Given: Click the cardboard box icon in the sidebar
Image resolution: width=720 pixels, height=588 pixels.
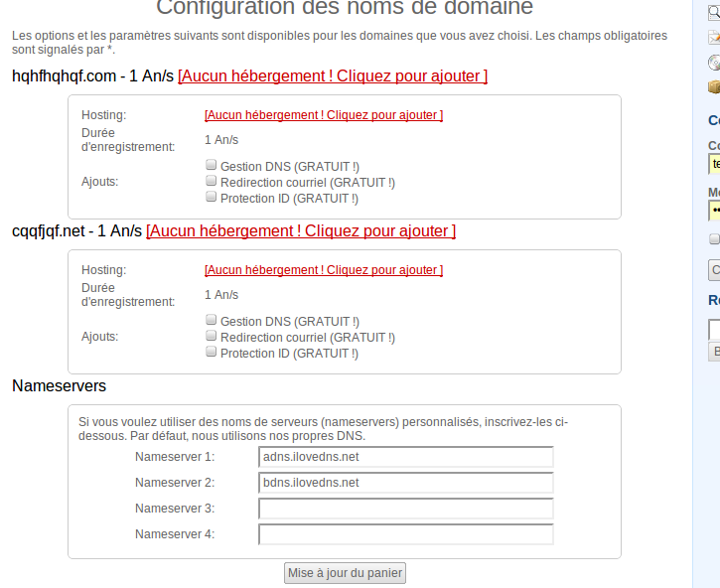Looking at the screenshot, I should [714, 87].
